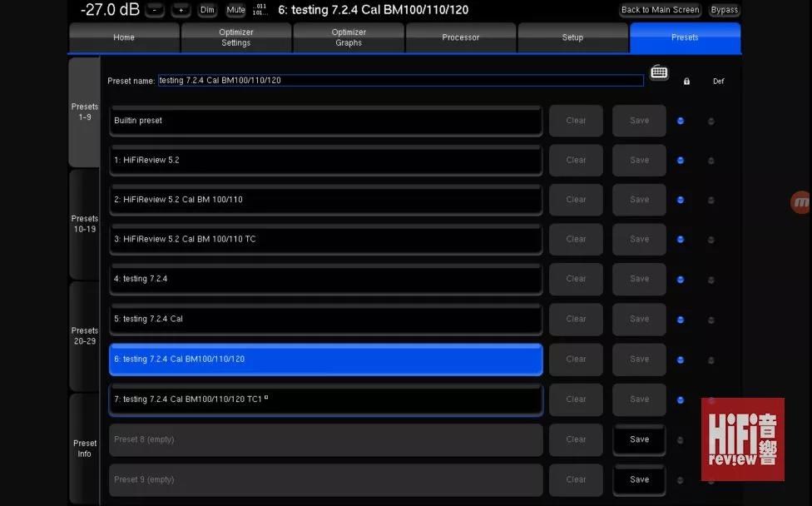Set preset 5 testing 7.2.4 Cal as default
This screenshot has height=506, width=812.
[x=710, y=320]
